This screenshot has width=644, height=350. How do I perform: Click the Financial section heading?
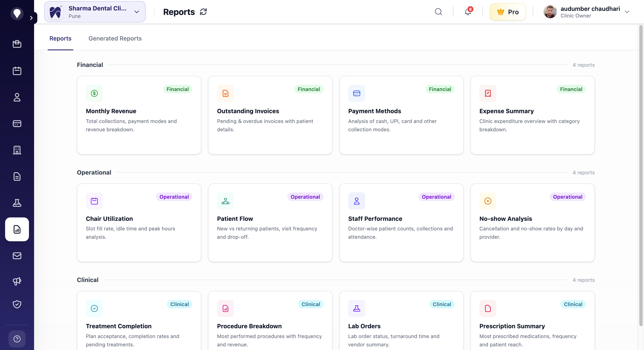tap(90, 65)
